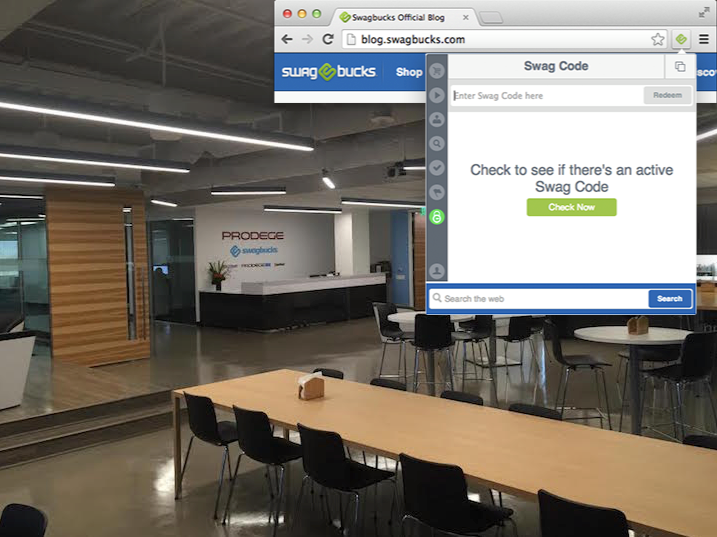This screenshot has height=537, width=717.
Task: Click the pop-out window icon beside Swag Code
Action: (x=680, y=66)
